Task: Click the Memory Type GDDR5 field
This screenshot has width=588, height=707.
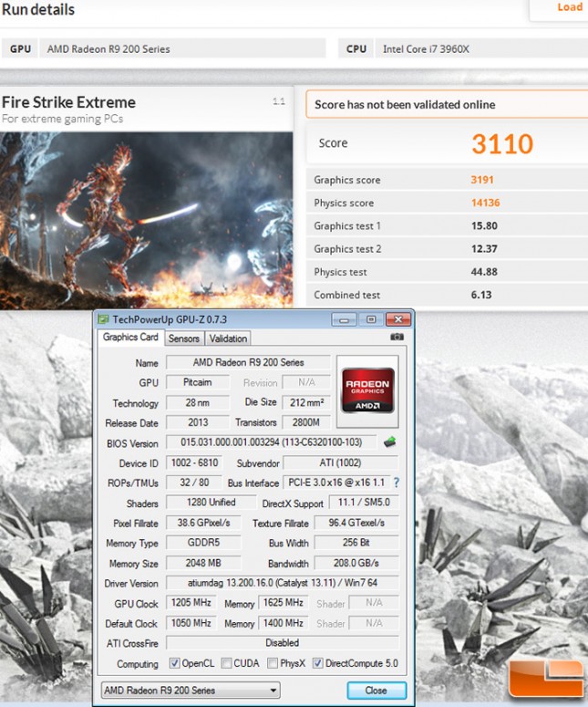Action: point(203,543)
